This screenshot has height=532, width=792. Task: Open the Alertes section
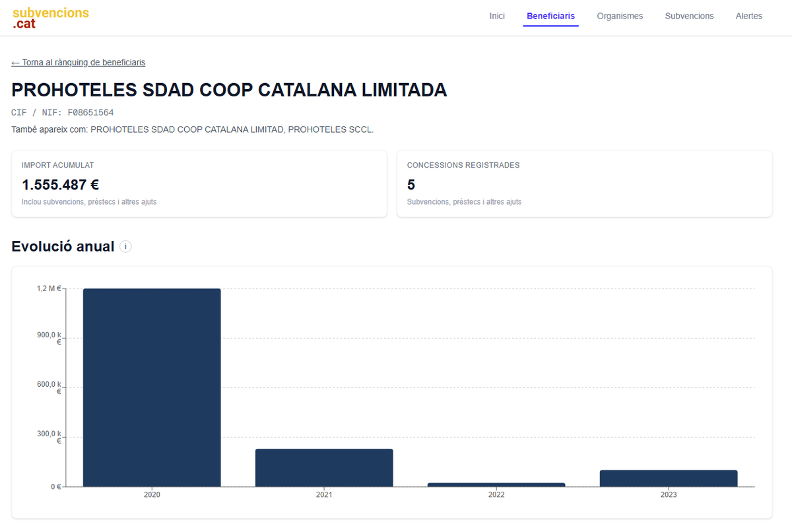coord(748,16)
